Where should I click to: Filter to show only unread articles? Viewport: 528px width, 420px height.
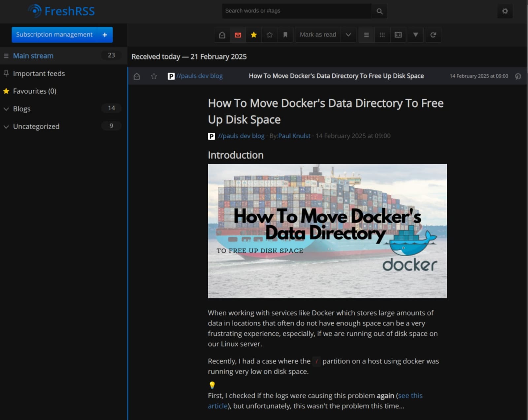click(x=238, y=35)
